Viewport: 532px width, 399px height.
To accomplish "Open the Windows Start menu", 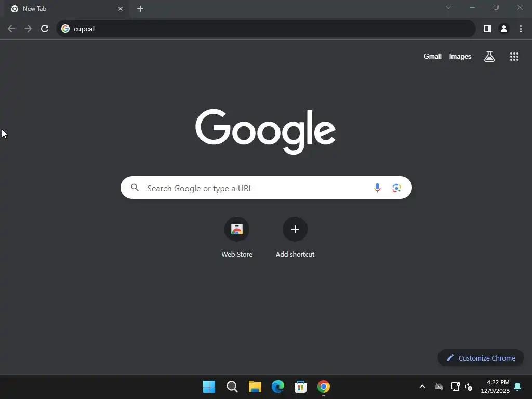I will pyautogui.click(x=209, y=387).
